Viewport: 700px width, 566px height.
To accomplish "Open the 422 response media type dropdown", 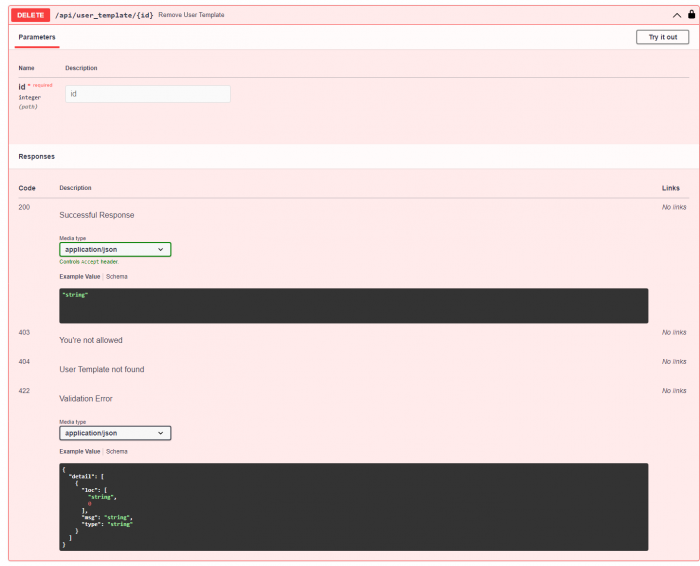I will pos(115,433).
